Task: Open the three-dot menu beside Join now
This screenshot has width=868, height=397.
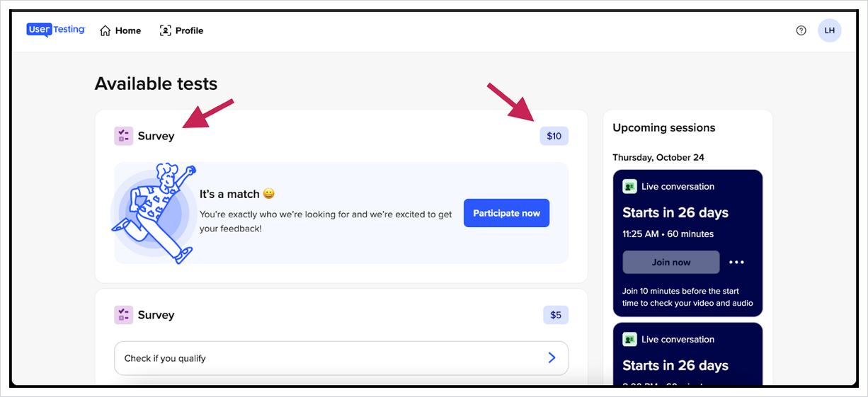Action: pyautogui.click(x=737, y=262)
